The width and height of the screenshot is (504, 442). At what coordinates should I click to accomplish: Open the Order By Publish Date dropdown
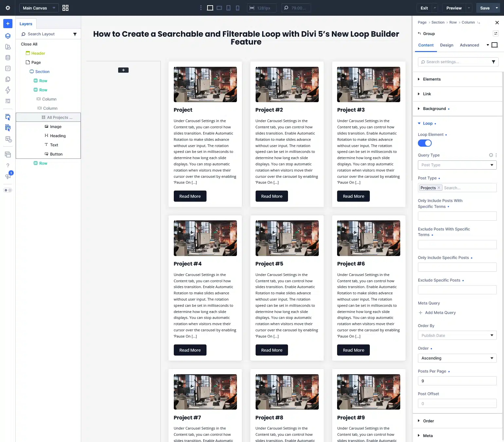coord(457,336)
